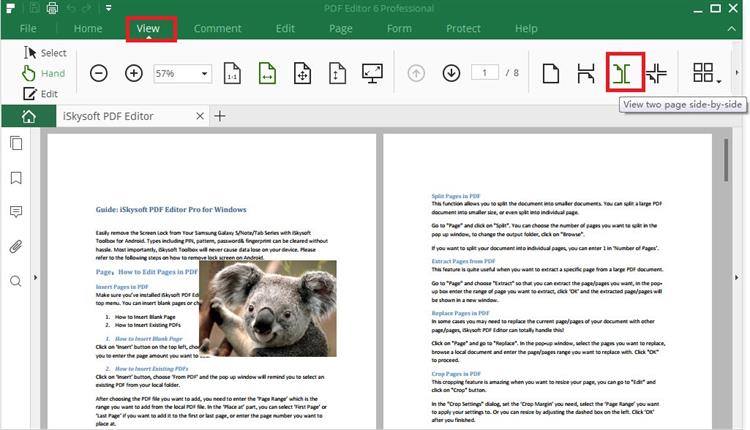Choose the fit page icon

click(x=302, y=73)
